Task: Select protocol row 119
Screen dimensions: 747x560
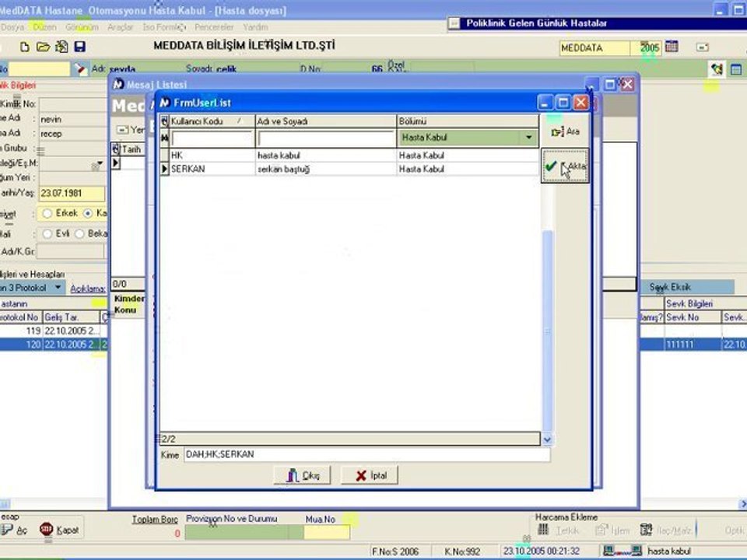Action: pyautogui.click(x=54, y=331)
